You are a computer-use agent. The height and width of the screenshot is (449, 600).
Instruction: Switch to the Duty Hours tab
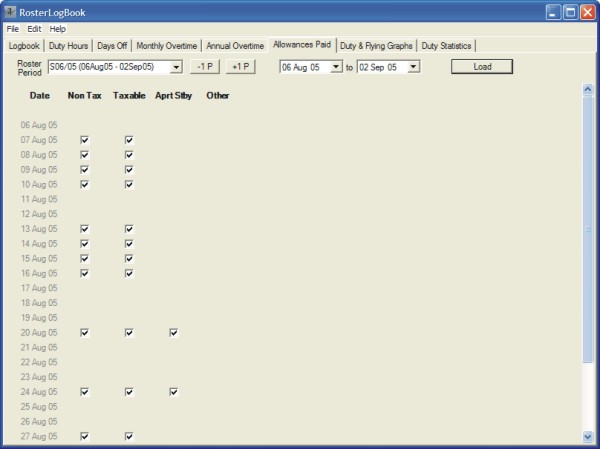tap(68, 46)
